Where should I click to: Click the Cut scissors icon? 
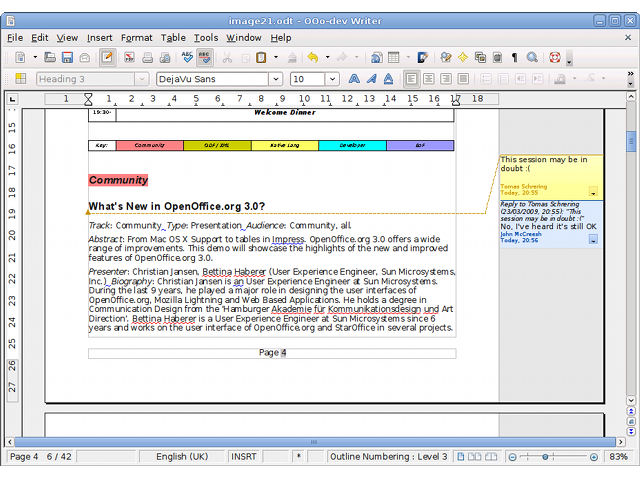pos(226,58)
